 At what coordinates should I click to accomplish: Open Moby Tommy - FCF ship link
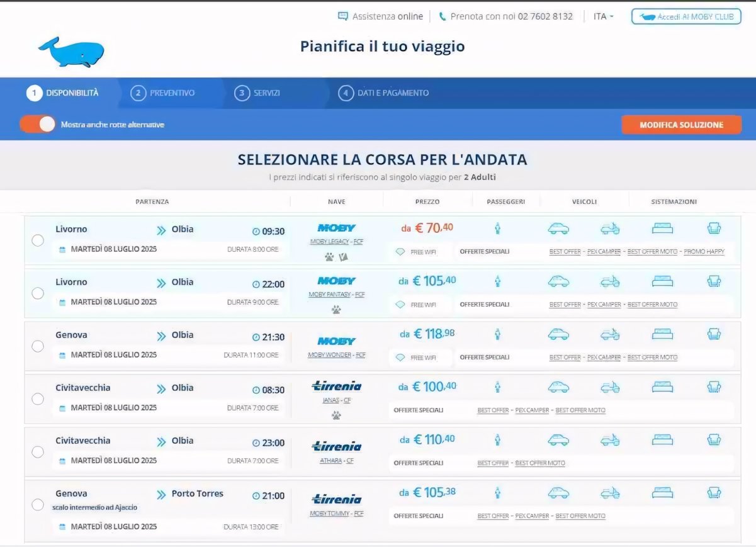pos(337,514)
